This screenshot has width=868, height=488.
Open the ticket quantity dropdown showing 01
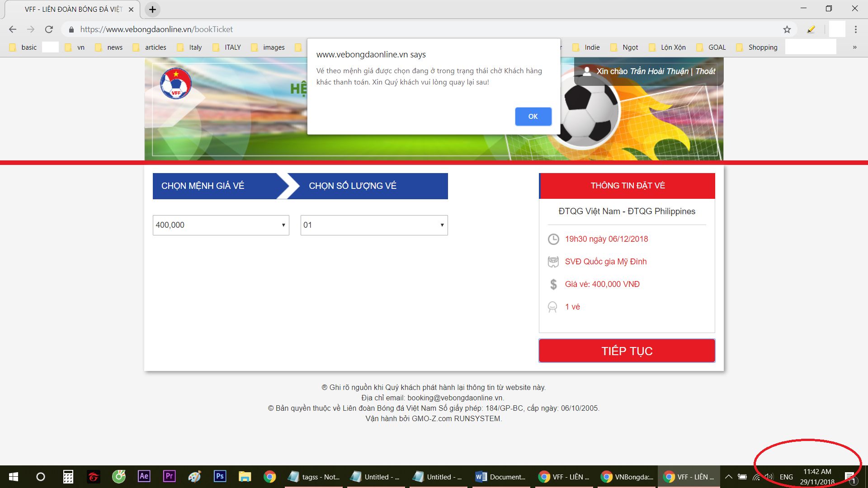[373, 225]
